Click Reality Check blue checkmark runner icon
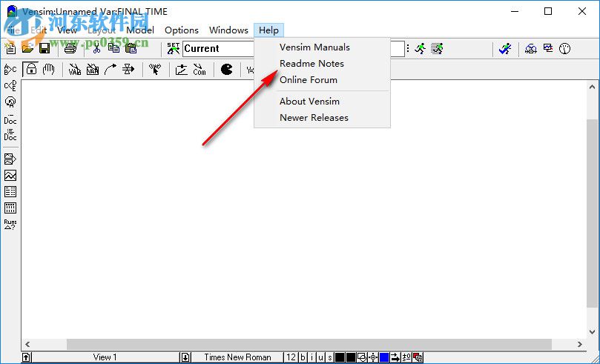 [x=505, y=49]
